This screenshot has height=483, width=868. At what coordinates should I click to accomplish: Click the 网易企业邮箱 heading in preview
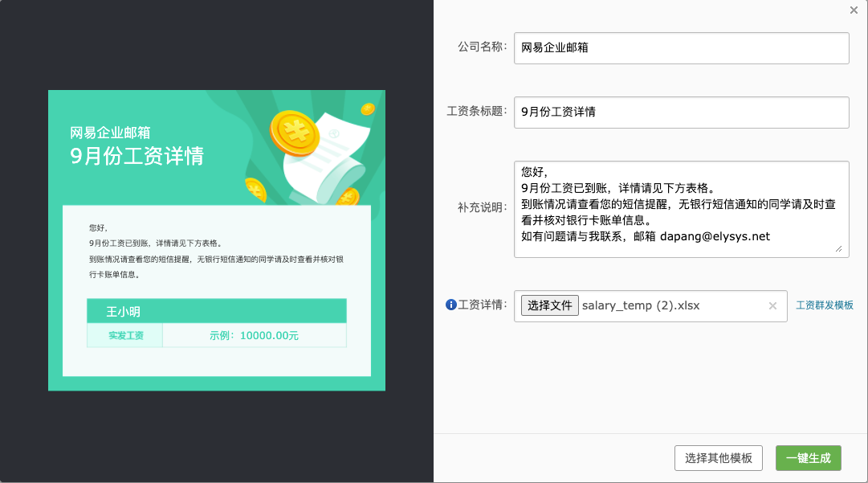click(110, 133)
